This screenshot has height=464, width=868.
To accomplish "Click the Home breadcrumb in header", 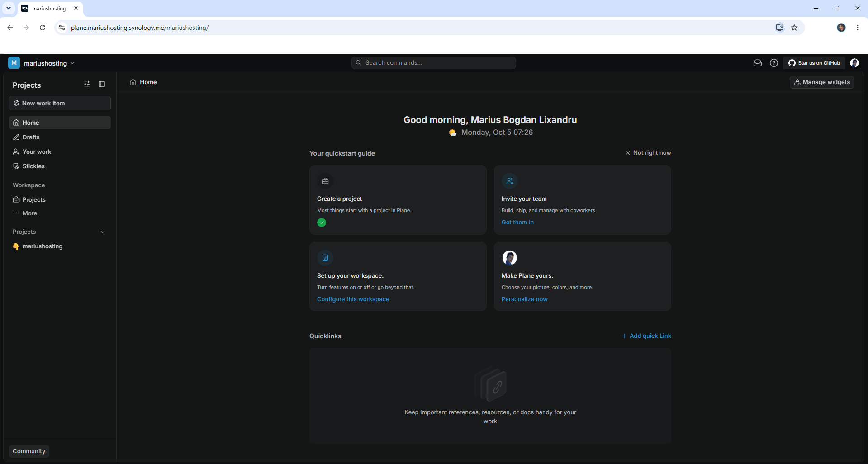I will point(143,82).
